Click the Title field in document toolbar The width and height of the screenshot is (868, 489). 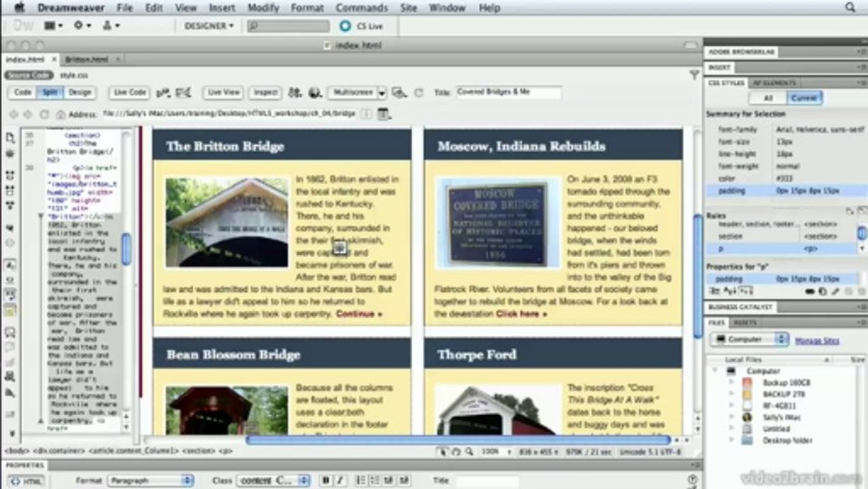[x=508, y=92]
